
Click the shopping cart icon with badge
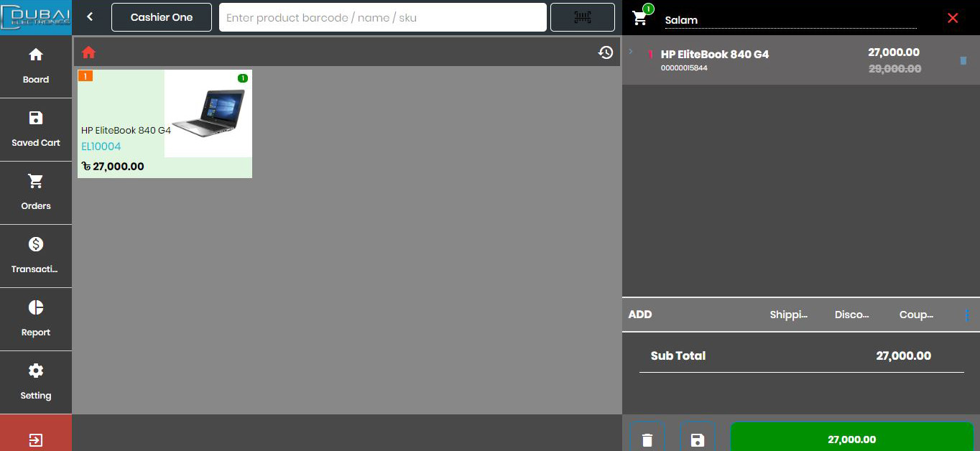pos(640,18)
